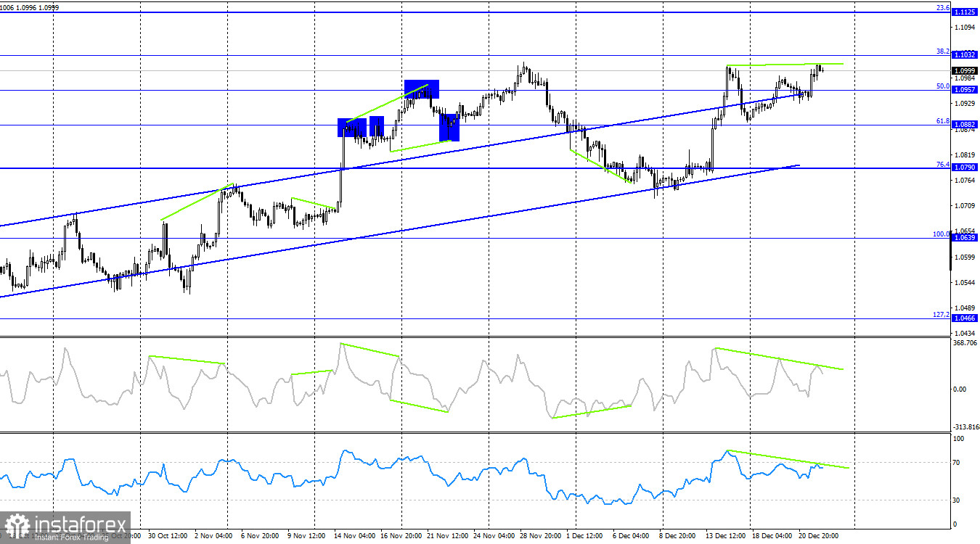Click the 13 Dec 12:00 date label
Viewport: 980px width, 544px height.
[725, 535]
